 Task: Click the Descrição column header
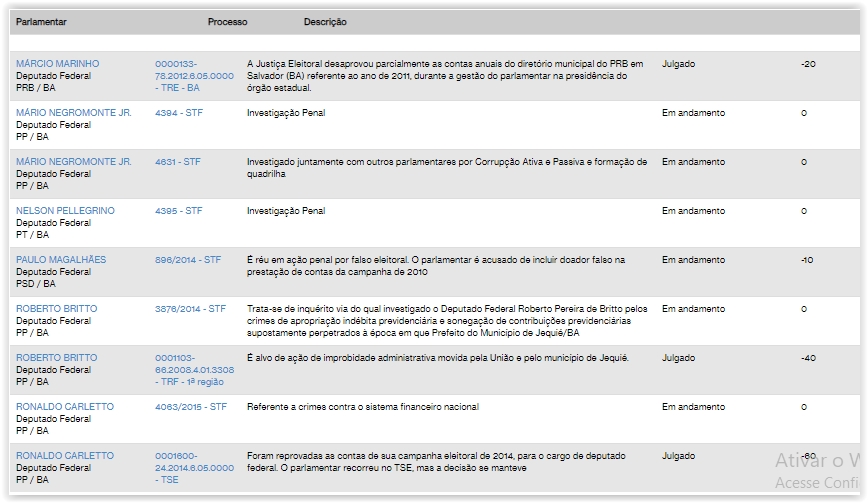[325, 22]
